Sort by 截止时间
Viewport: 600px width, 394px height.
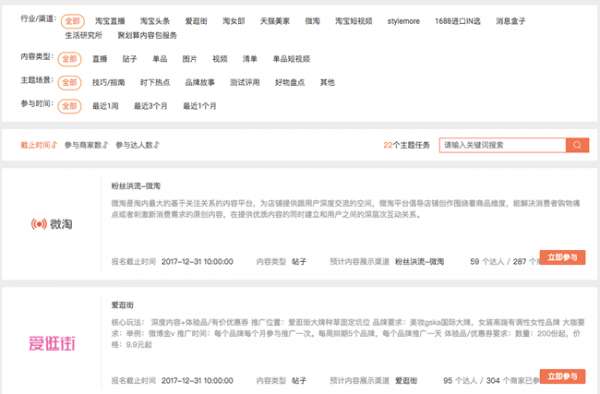(x=39, y=145)
